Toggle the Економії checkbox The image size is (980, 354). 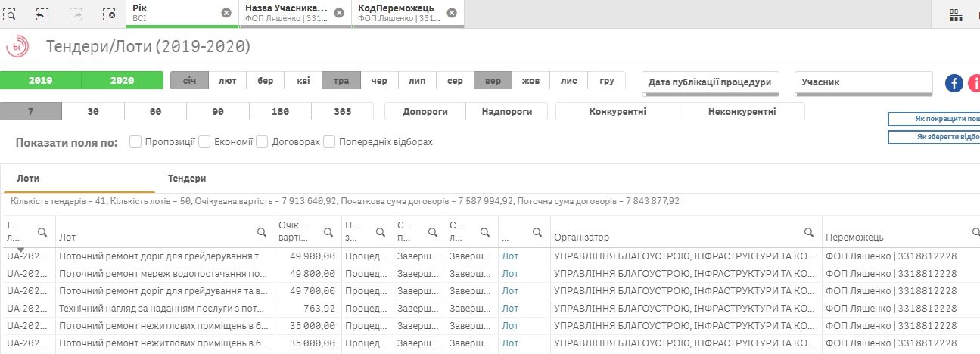204,141
